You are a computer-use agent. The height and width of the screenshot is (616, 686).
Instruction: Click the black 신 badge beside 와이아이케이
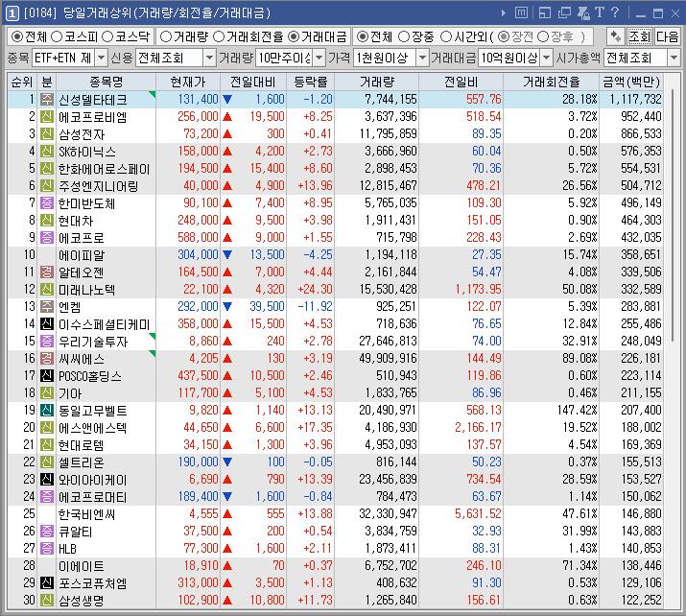pyautogui.click(x=47, y=480)
